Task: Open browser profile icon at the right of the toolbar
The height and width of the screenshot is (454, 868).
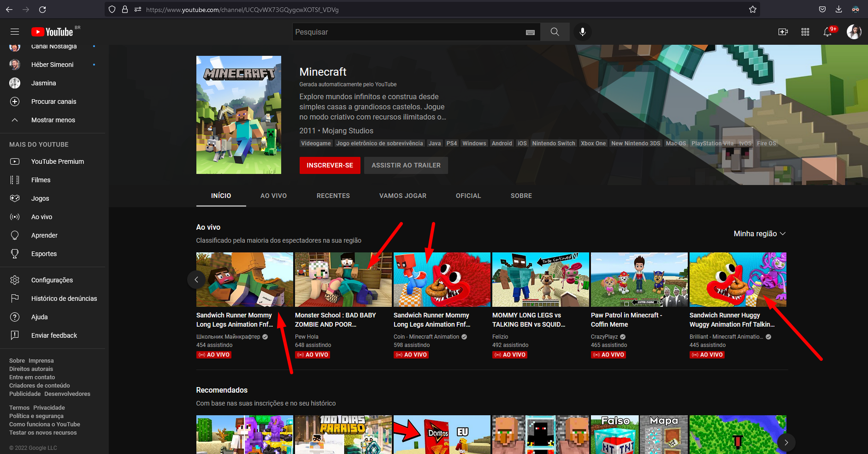Action: [856, 9]
